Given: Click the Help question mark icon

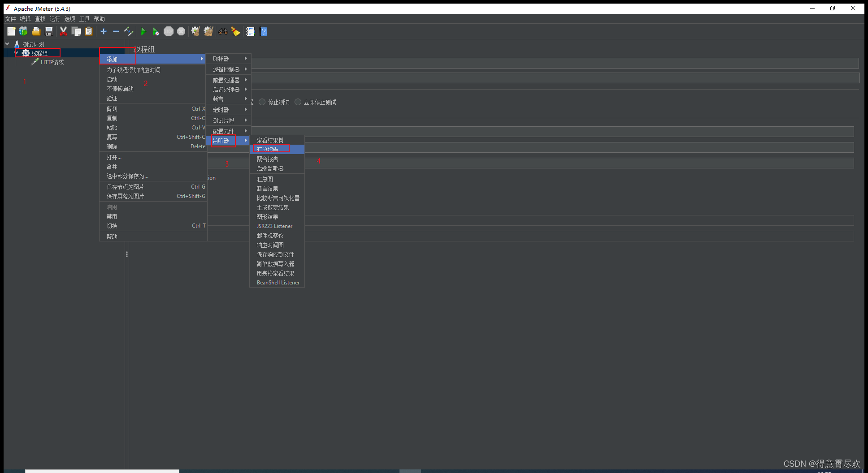Looking at the screenshot, I should 264,31.
